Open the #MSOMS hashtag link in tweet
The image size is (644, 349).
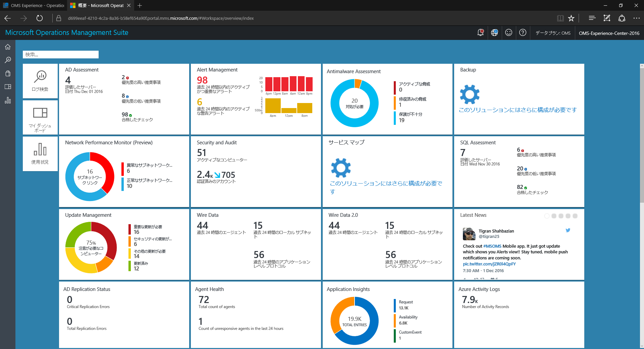pyautogui.click(x=492, y=246)
